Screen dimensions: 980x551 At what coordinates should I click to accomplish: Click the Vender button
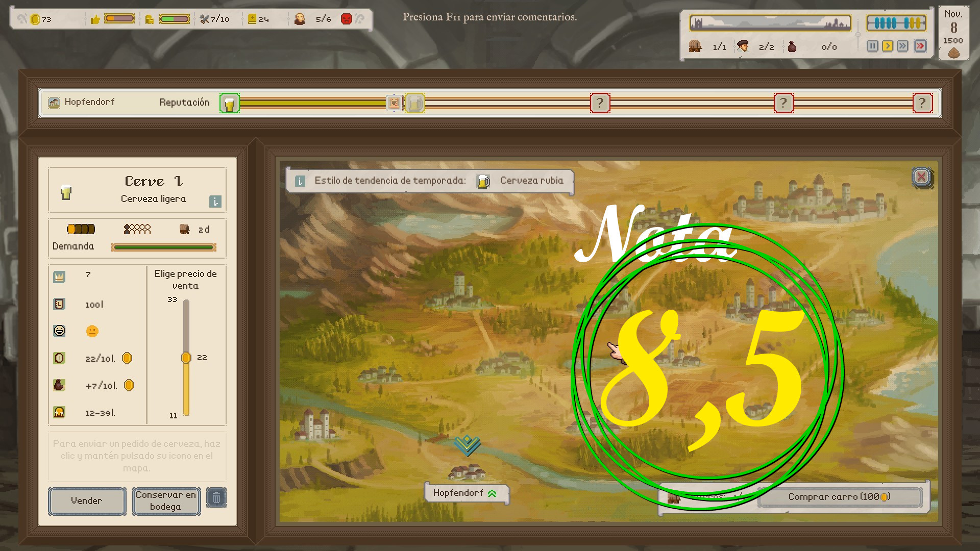click(87, 500)
